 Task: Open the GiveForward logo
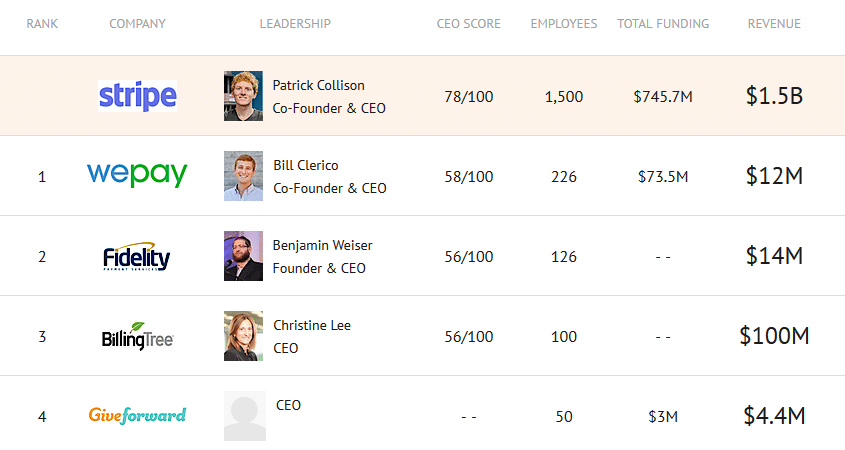click(137, 414)
